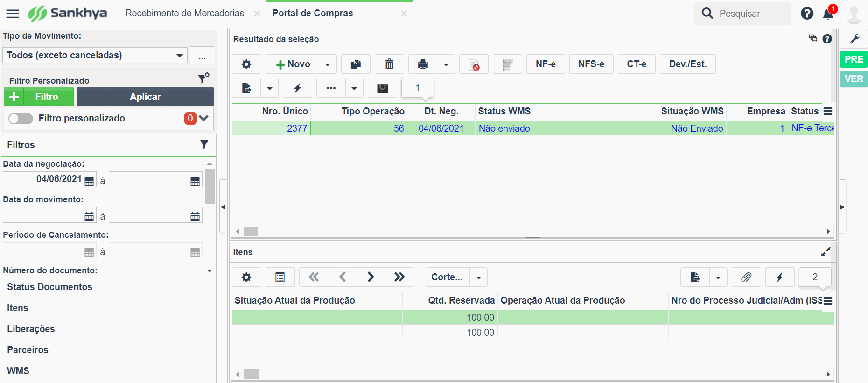Open the Itens filter section

(109, 308)
